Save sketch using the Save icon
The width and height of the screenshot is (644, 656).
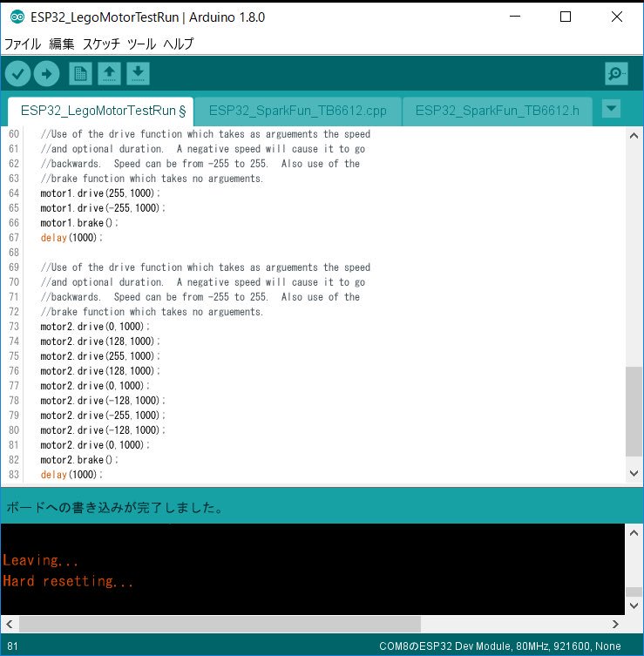(x=138, y=74)
